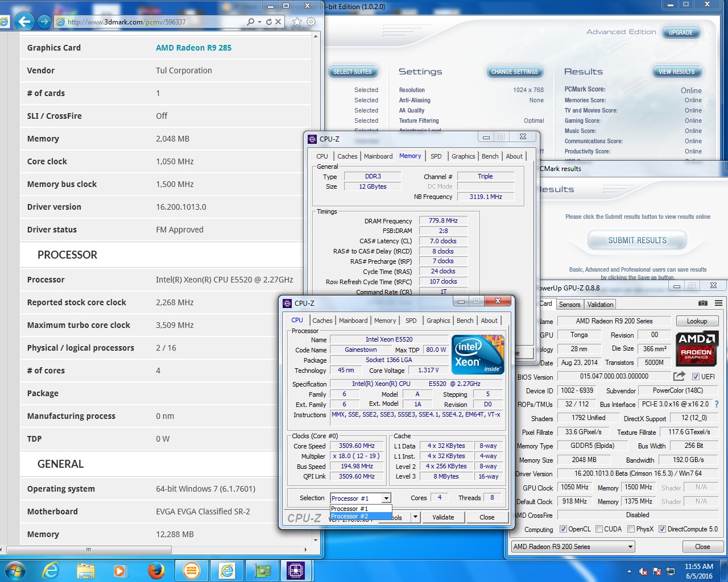Click the purple CPU-Z taskbar icon
The height and width of the screenshot is (582, 728).
(x=296, y=570)
